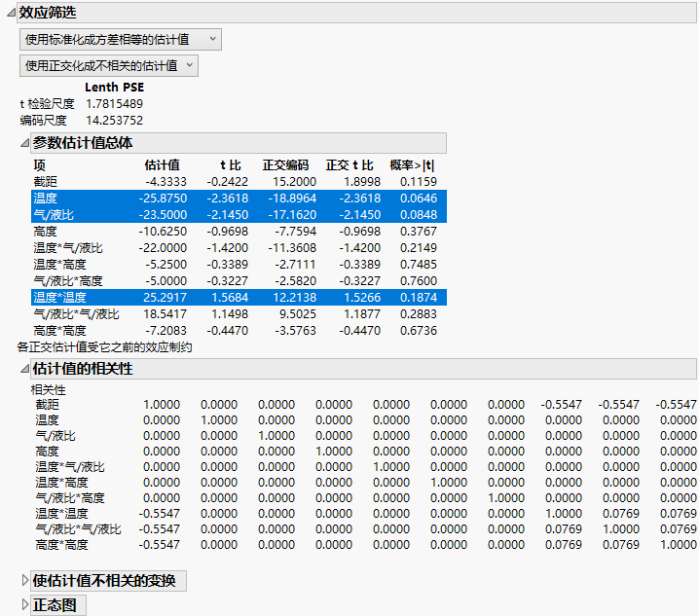Click the 温度*高度 row label in correlation matrix
This screenshot has height=616, width=699.
click(61, 482)
